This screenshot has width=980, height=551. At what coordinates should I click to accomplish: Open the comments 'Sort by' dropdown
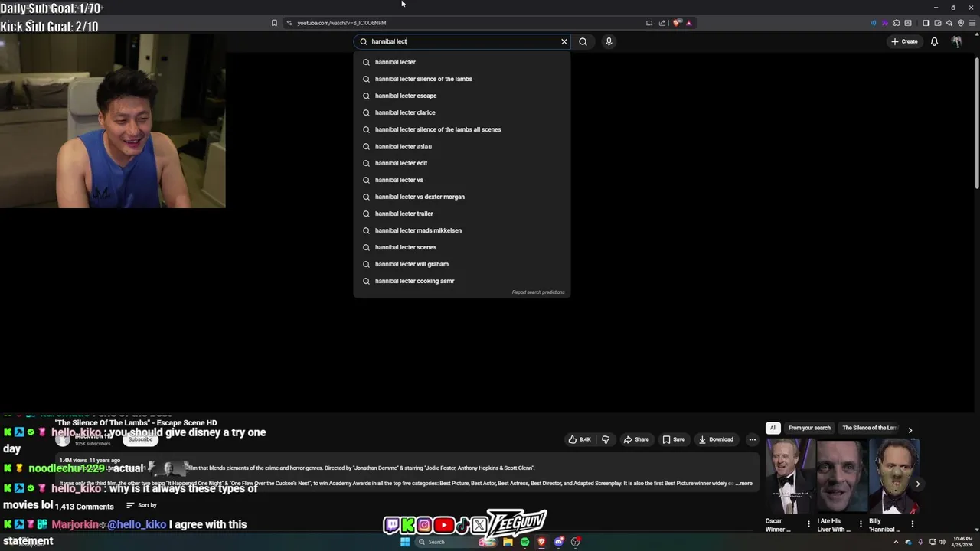pyautogui.click(x=142, y=505)
